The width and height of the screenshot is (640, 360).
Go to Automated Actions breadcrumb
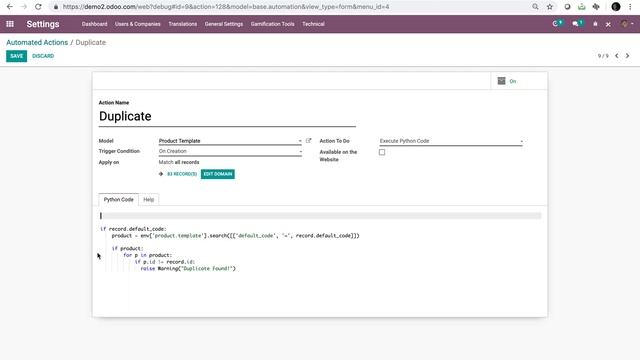[37, 42]
